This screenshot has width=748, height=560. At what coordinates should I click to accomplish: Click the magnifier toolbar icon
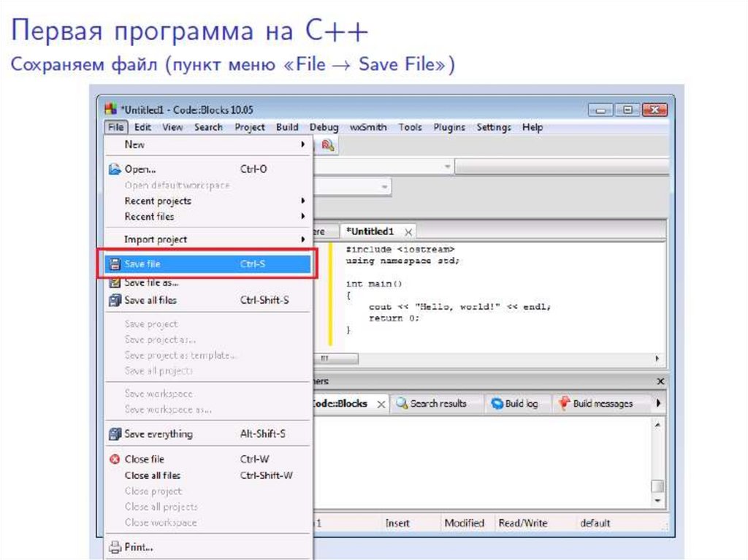click(328, 145)
